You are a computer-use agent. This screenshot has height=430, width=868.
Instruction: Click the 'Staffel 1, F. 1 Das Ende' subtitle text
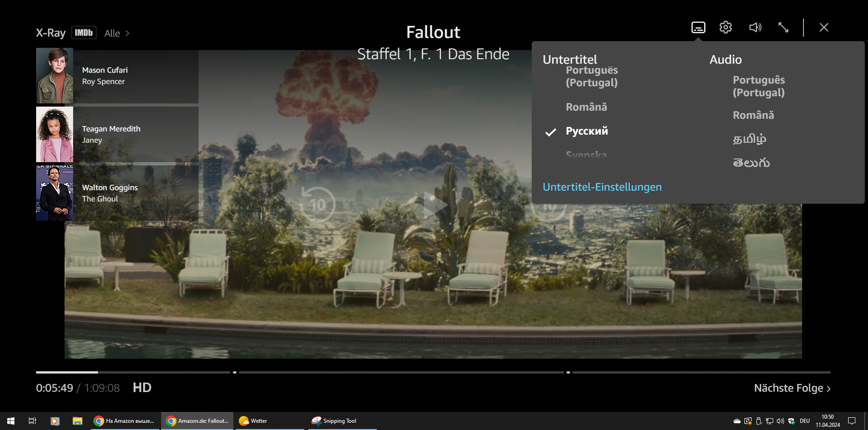tap(433, 54)
